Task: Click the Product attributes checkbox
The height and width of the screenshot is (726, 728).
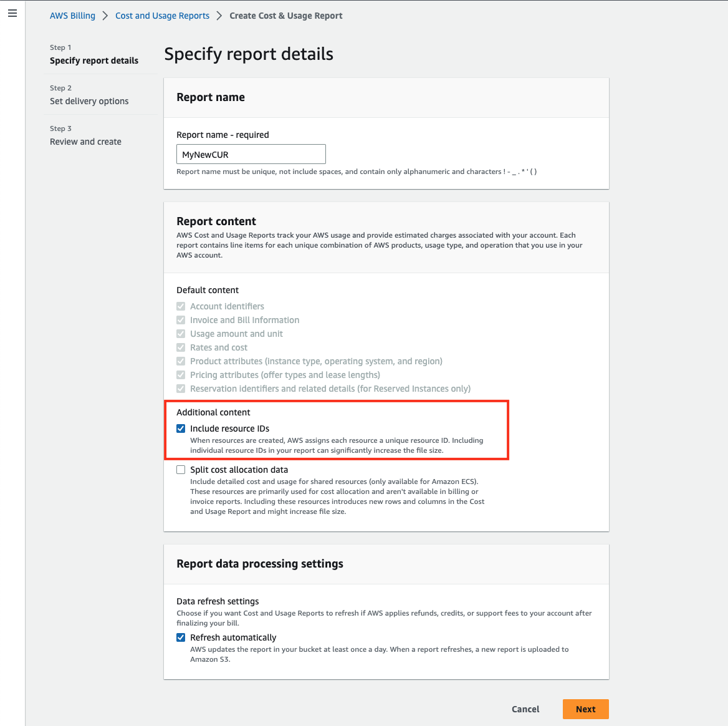Action: pyautogui.click(x=181, y=361)
